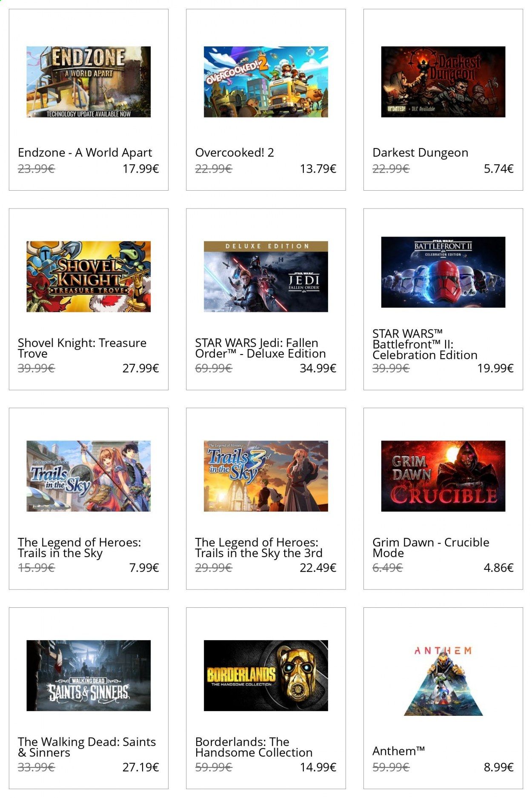Select Anthem crossed-out 59.99€ price
Image resolution: width=532 pixels, height=798 pixels.
click(x=391, y=767)
